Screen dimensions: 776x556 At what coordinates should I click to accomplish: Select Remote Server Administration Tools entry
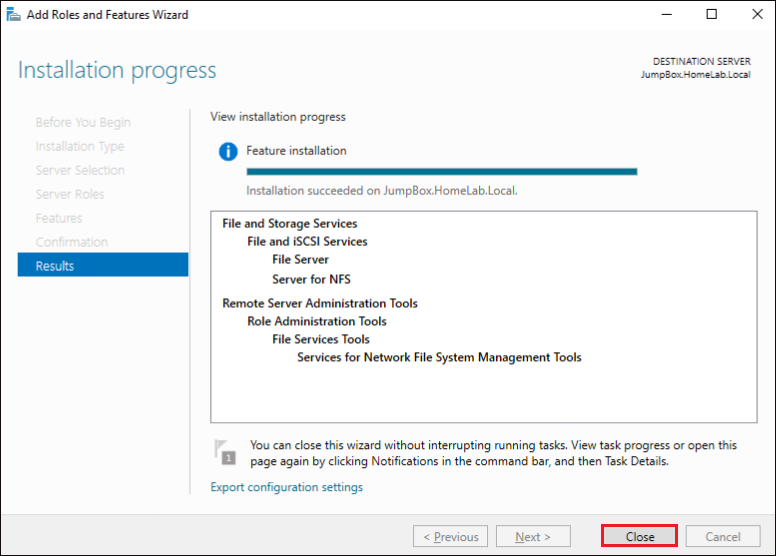(320, 303)
